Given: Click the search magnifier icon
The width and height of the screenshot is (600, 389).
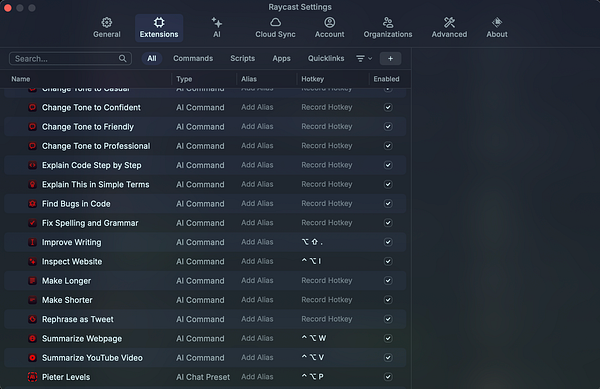Looking at the screenshot, I should [122, 59].
